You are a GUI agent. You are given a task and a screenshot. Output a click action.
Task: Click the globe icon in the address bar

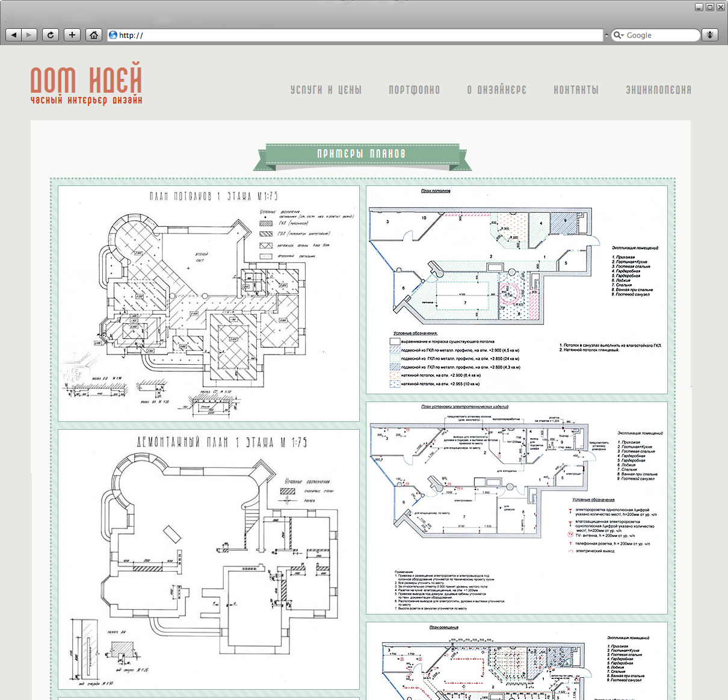point(113,35)
